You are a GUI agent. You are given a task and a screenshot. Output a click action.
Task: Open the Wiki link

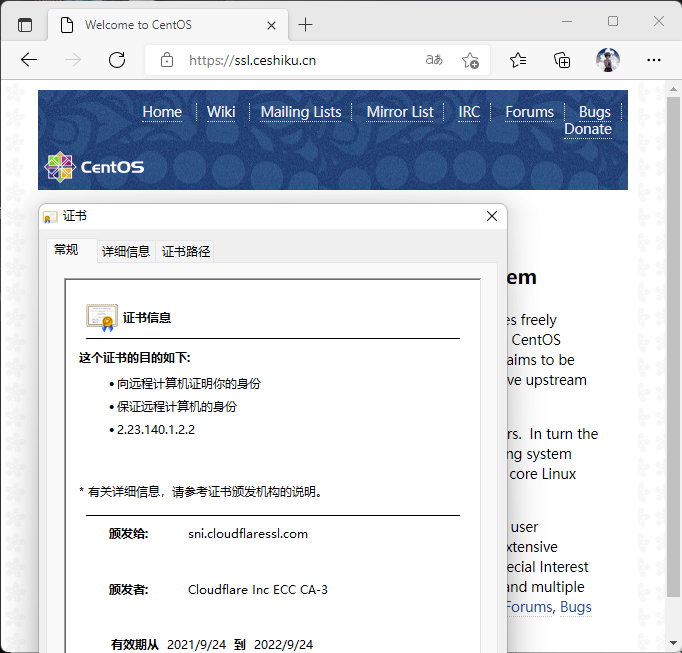221,112
